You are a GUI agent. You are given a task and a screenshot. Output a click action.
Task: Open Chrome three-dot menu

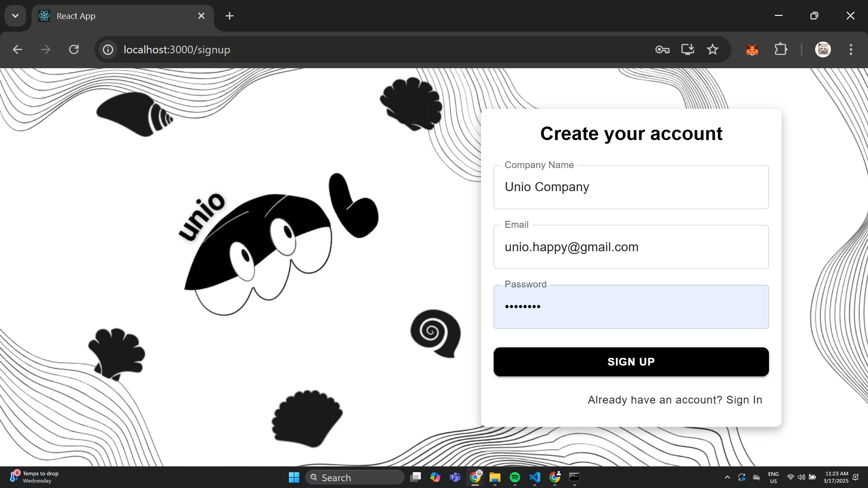(851, 49)
